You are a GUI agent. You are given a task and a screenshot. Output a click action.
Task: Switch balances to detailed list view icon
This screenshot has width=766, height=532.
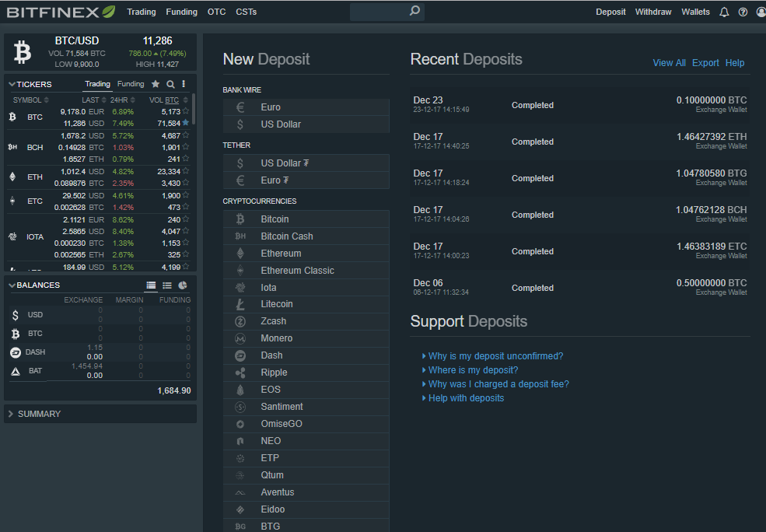point(152,285)
